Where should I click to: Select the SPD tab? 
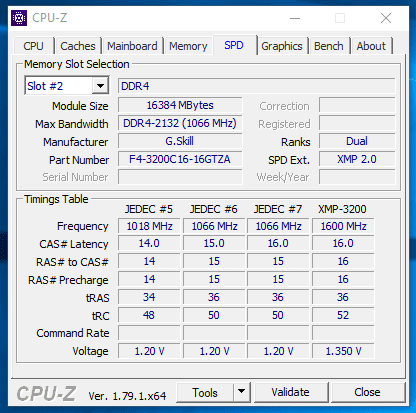pyautogui.click(x=234, y=45)
